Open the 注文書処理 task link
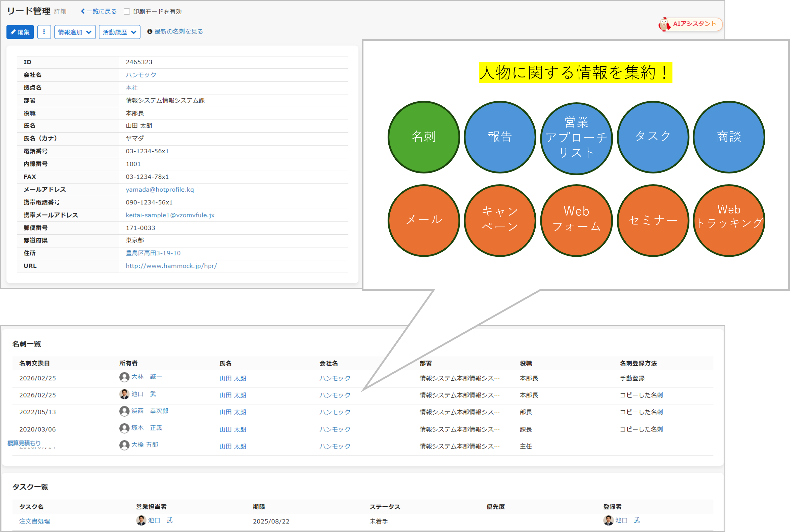This screenshot has height=532, width=790. 35,521
